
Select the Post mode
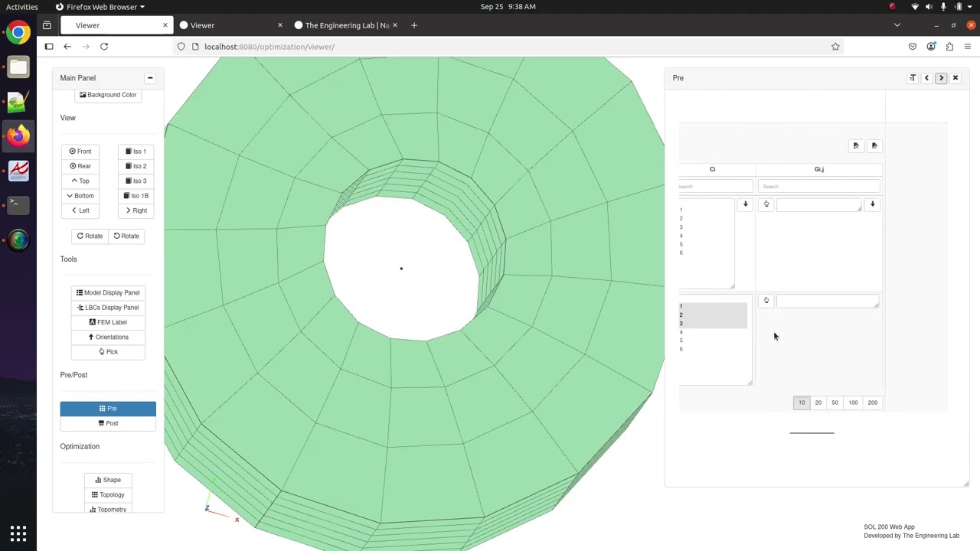coord(108,423)
